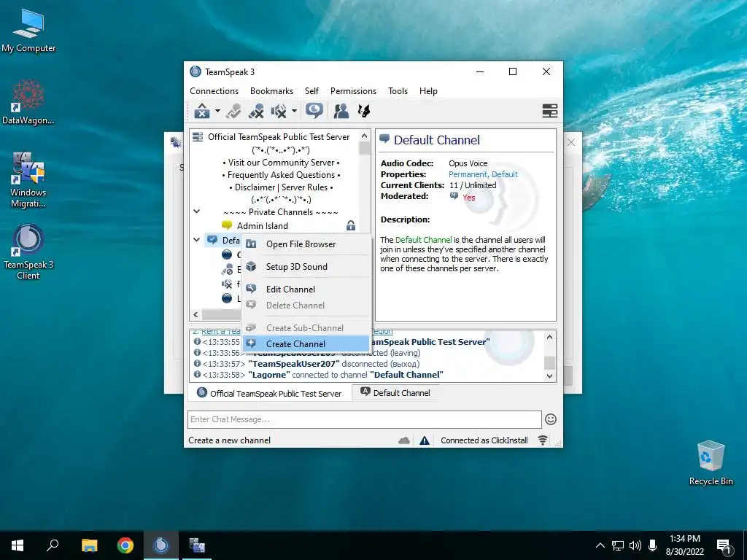Open the emoticon smiley picker
747x560 pixels.
point(551,419)
